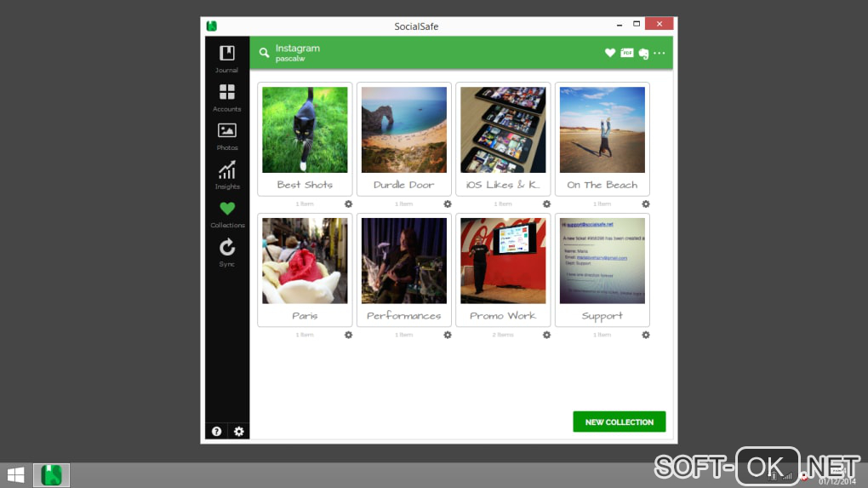Close the SocialSafe window
The image size is (868, 488).
pos(660,23)
